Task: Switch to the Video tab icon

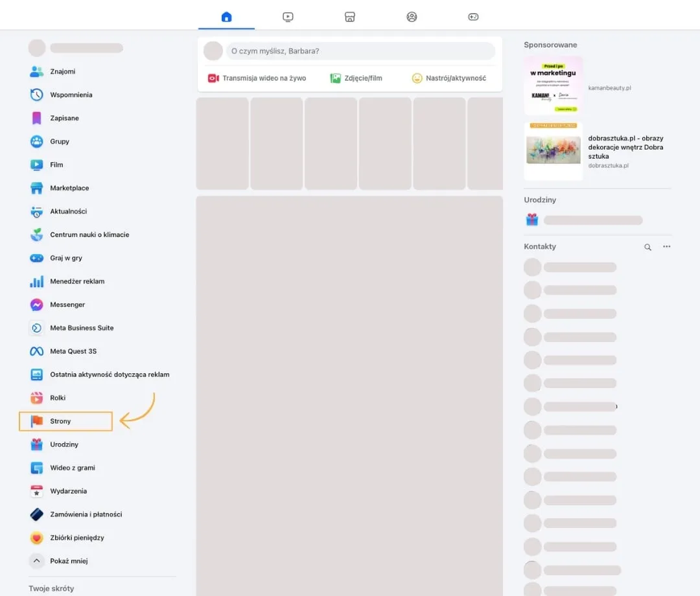Action: [288, 17]
